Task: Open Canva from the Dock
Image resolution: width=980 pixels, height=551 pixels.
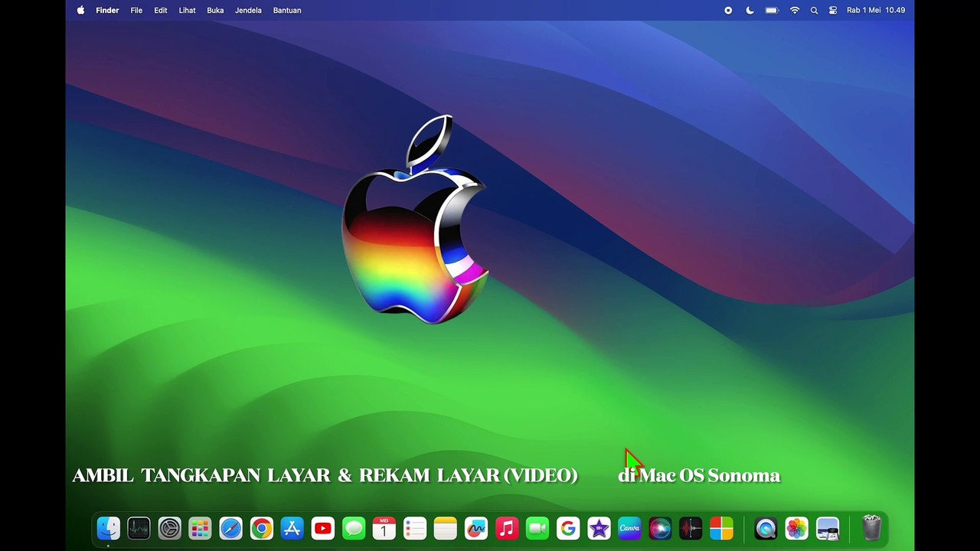Action: click(x=629, y=528)
